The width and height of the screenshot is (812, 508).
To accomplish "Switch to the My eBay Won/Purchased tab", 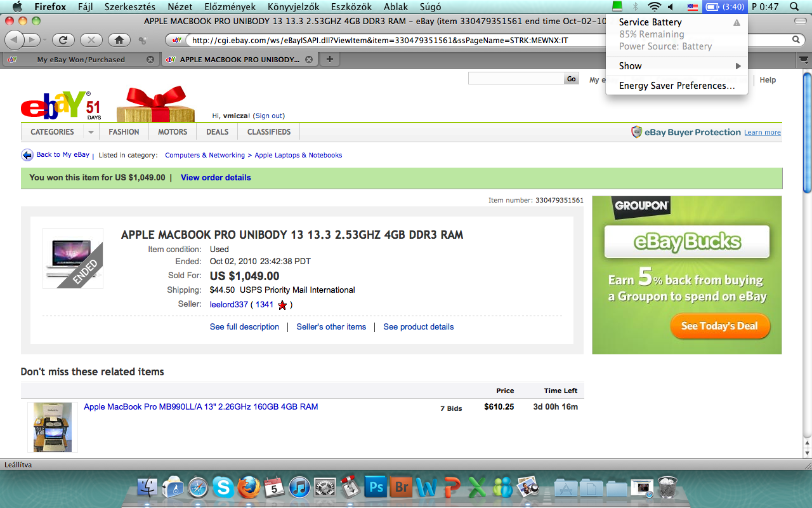I will (x=81, y=60).
